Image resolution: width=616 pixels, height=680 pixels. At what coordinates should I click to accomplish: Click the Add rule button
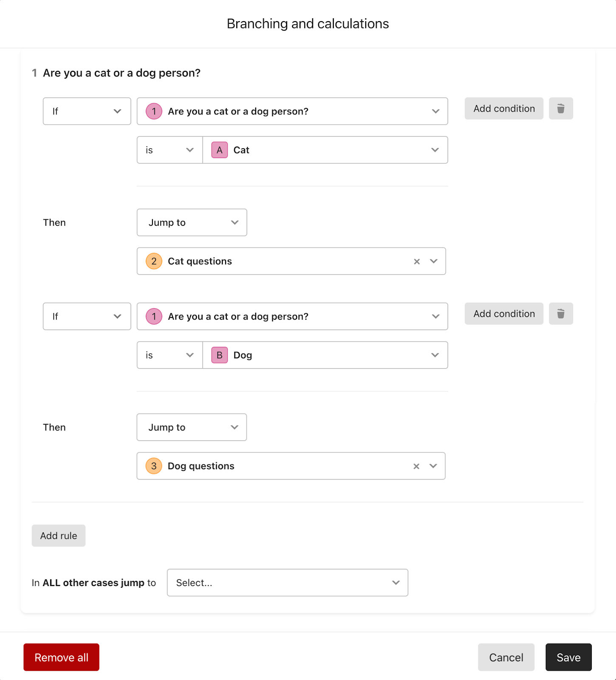[59, 535]
